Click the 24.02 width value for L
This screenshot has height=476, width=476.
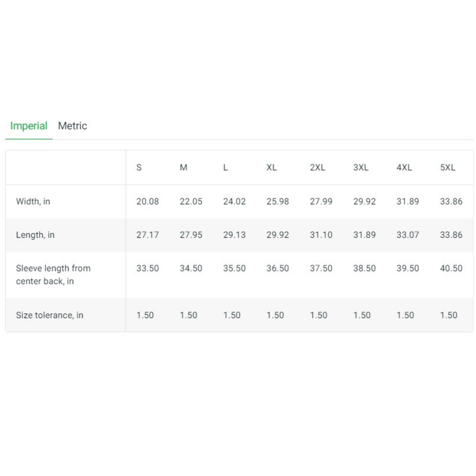(x=234, y=201)
